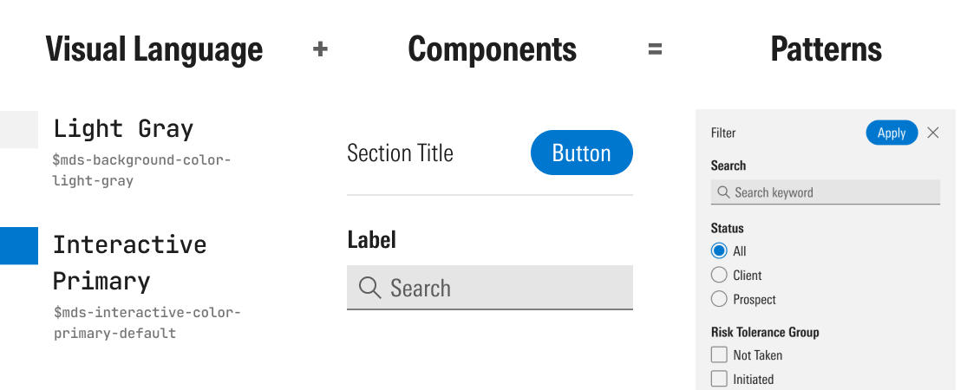Select the Prospect radio button
980x390 pixels.
pos(719,300)
